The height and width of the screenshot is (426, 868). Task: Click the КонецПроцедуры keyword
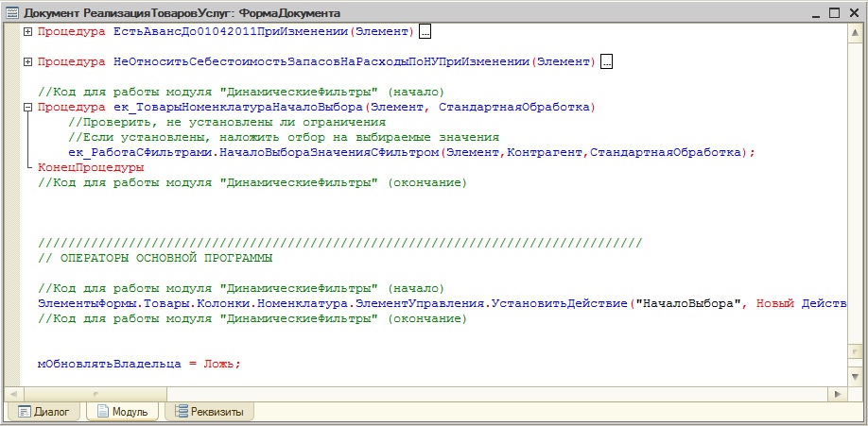click(91, 167)
